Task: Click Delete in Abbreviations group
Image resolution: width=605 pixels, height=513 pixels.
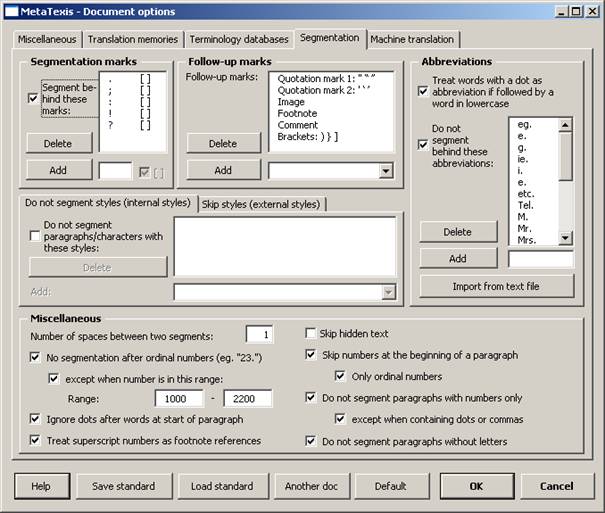Action: tap(458, 232)
